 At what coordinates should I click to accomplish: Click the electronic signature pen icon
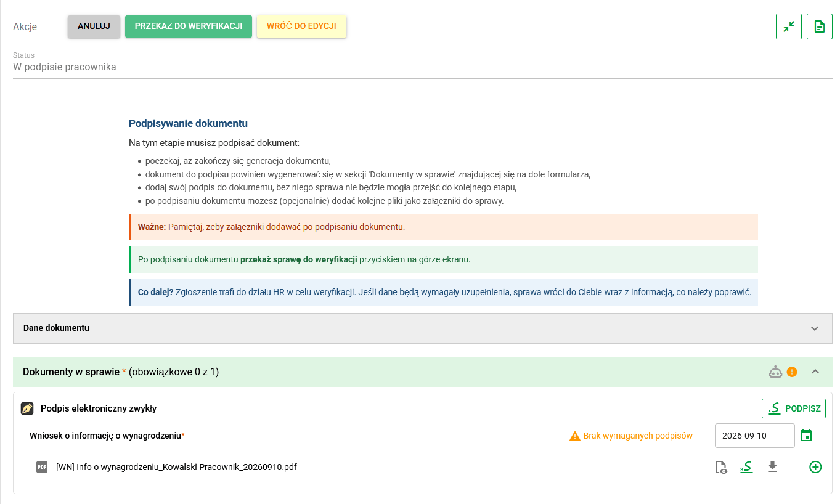coord(27,408)
